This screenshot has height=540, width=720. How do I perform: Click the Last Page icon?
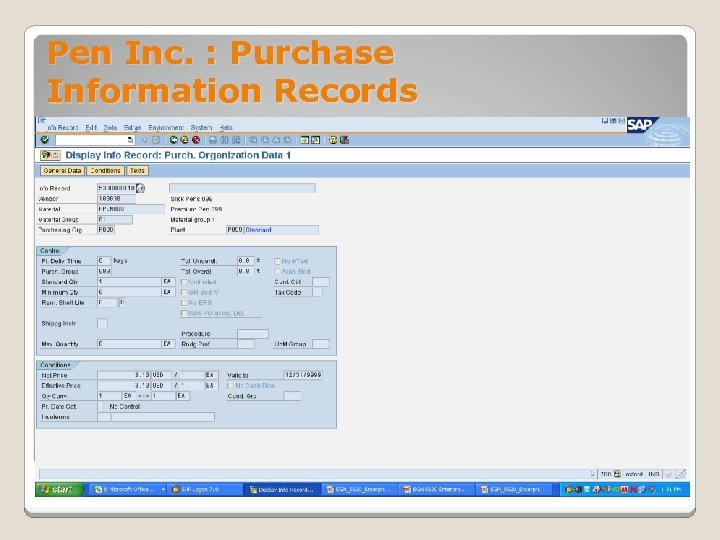pos(287,140)
